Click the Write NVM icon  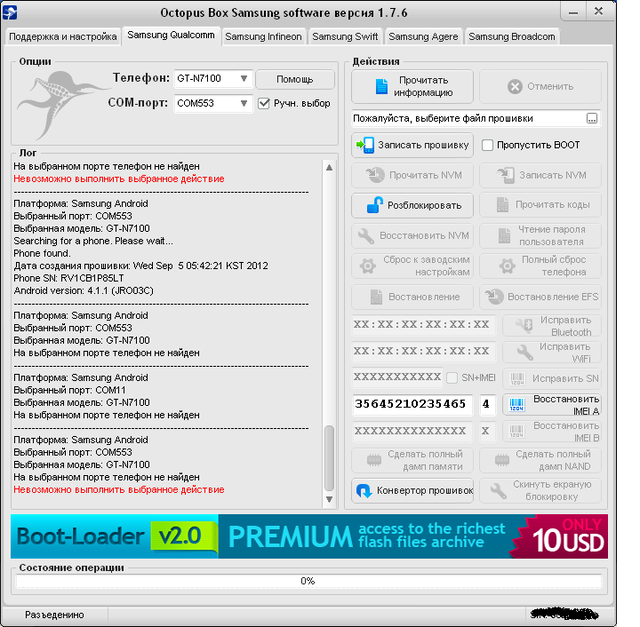[505, 175]
